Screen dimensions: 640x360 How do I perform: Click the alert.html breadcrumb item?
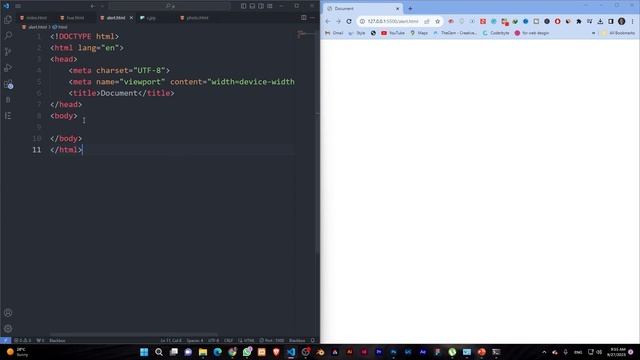[x=35, y=27]
